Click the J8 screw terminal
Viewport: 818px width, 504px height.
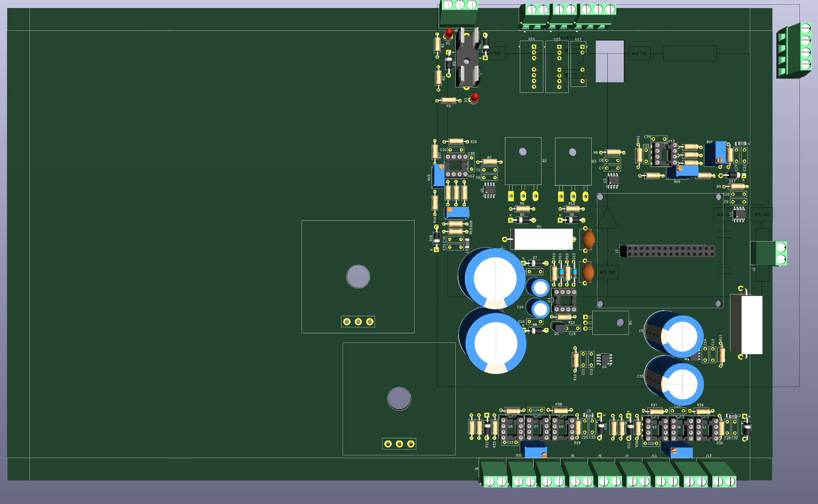coord(495,474)
